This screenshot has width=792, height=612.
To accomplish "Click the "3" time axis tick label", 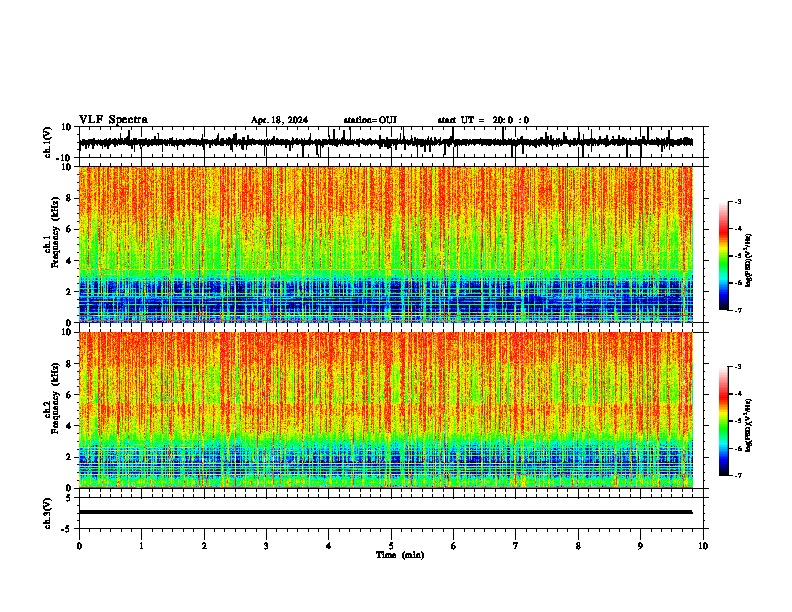I will tap(266, 546).
